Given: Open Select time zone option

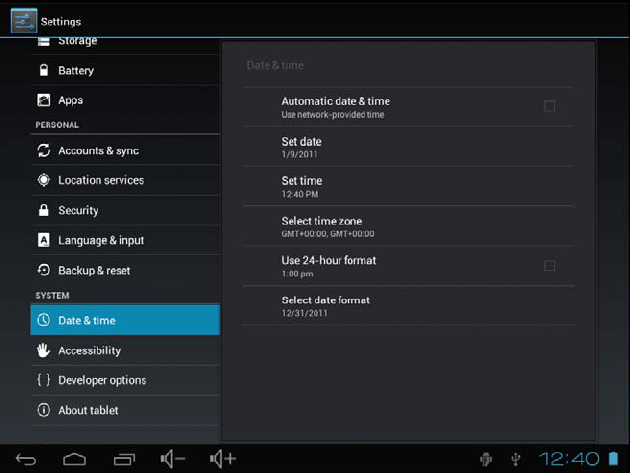Looking at the screenshot, I should (408, 226).
